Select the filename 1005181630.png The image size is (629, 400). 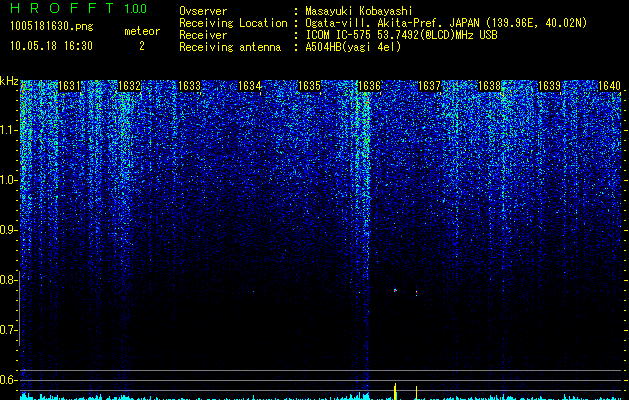click(x=51, y=26)
